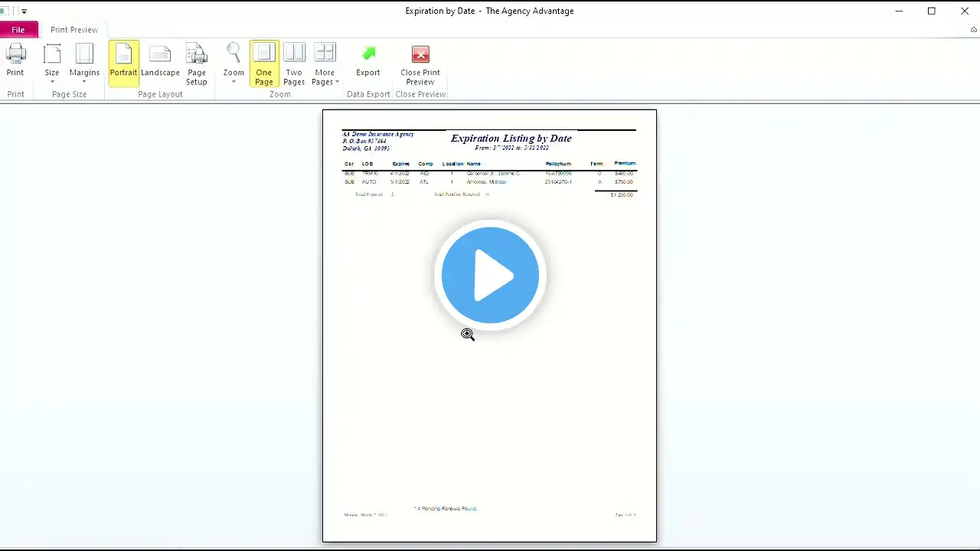Click the 'Comp' column header in report
This screenshot has height=551, width=980.
(x=426, y=164)
